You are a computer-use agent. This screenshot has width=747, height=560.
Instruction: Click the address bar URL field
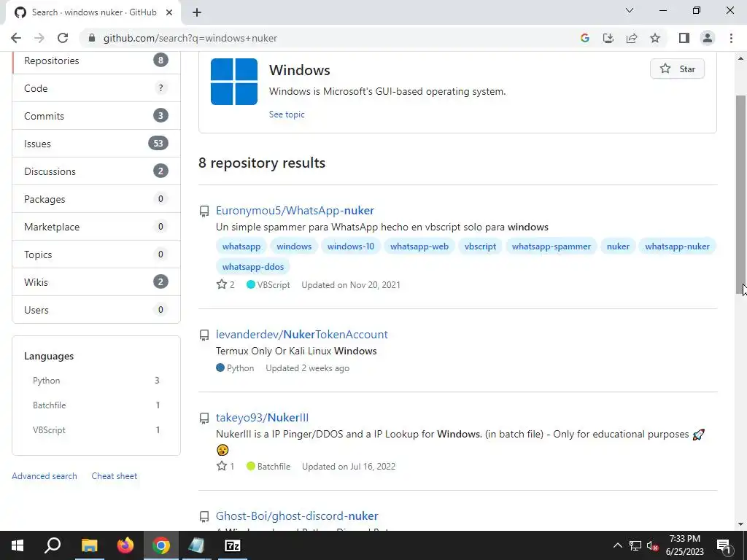coord(329,38)
